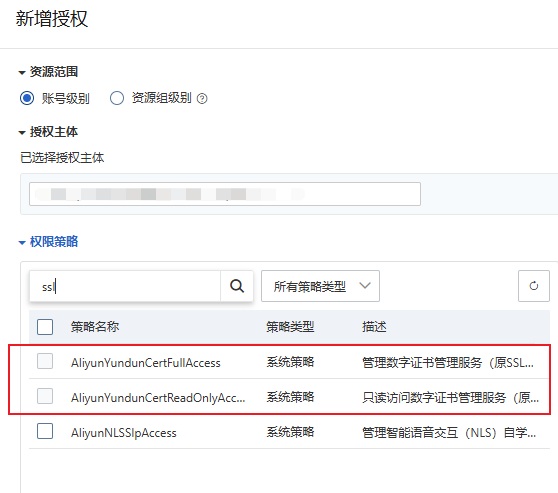Click the AliyunNLSSlpAccess policy name
Screen dimensions: 558x493
(x=123, y=433)
